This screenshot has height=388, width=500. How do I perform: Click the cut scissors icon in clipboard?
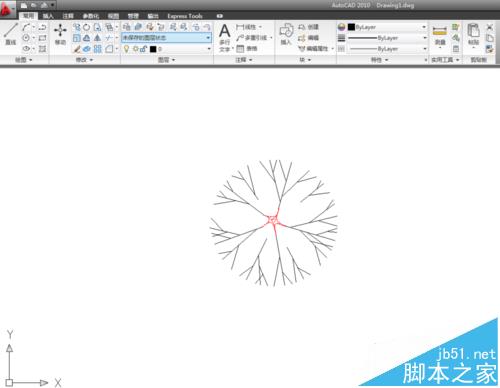point(489,27)
